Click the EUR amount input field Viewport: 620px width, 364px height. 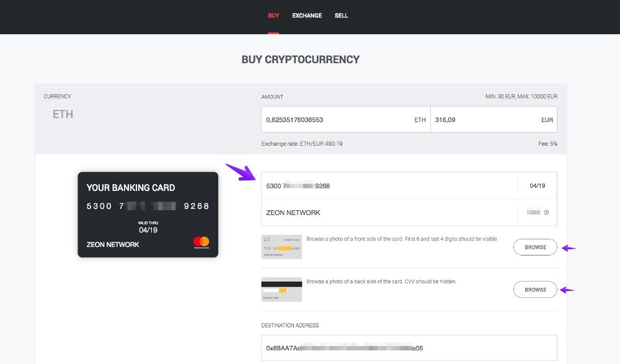(494, 120)
